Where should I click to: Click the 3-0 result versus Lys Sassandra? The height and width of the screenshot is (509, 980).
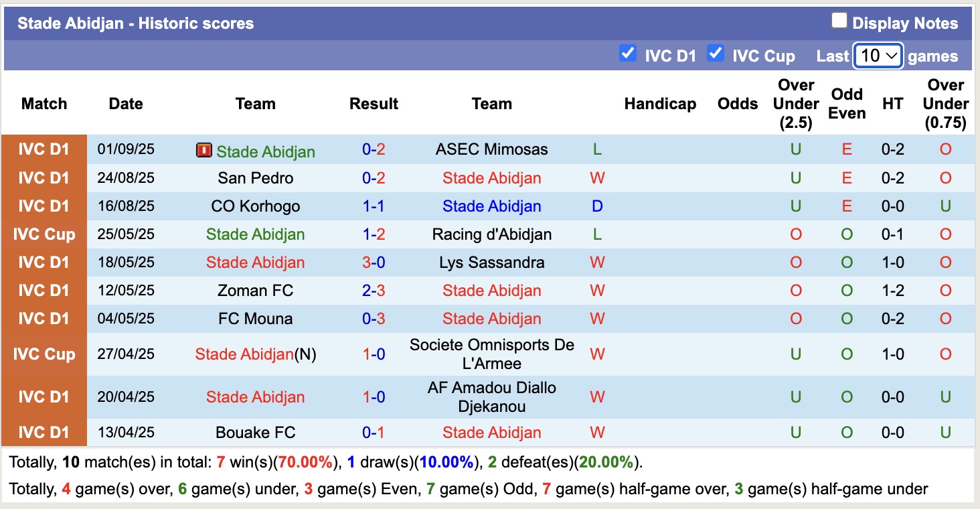[x=374, y=263]
